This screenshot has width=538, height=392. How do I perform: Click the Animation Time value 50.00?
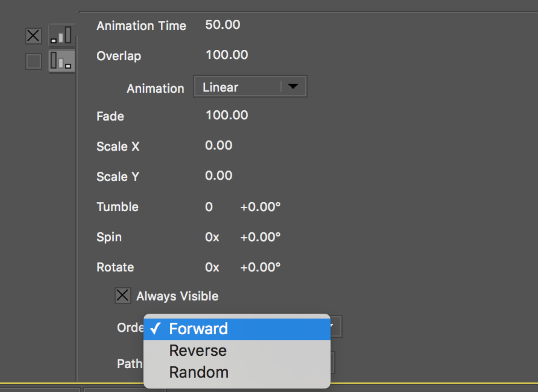coord(223,25)
